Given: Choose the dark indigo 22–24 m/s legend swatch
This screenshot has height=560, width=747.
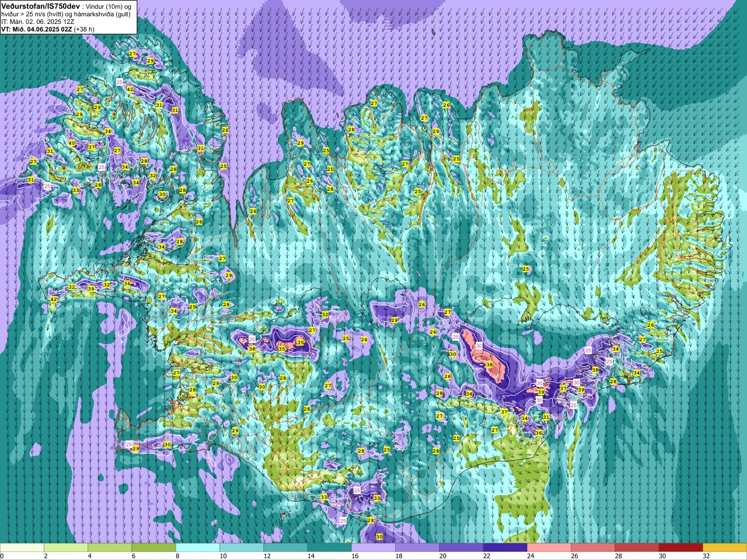Looking at the screenshot, I should (505, 548).
